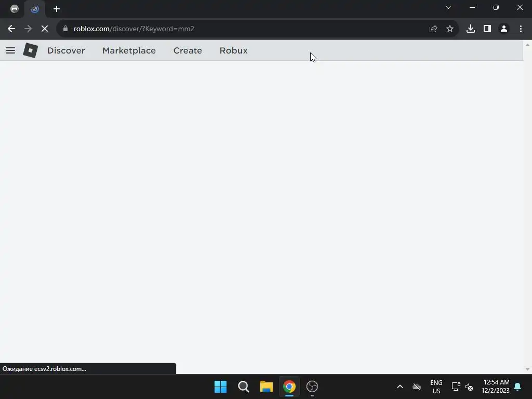Bookmark this page with star icon
Image resolution: width=532 pixels, height=399 pixels.
pos(450,29)
